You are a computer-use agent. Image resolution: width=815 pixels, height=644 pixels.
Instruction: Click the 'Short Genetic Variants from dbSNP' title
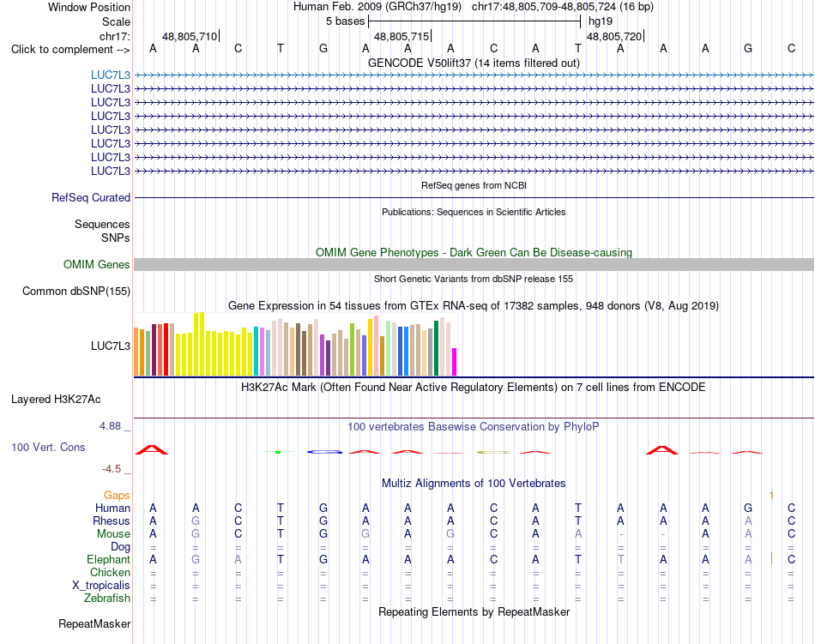[473, 279]
